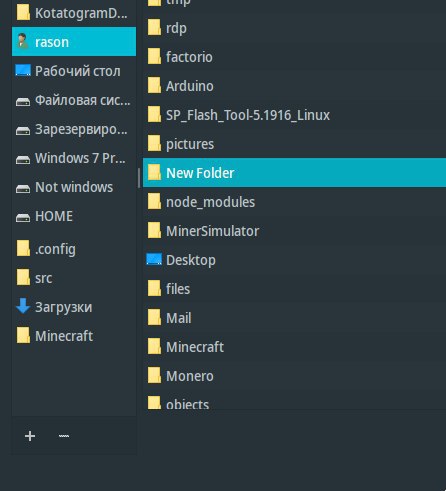Viewport: 446px width, 491px height.
Task: Open the Рабочий стол bookmark label
Action: click(x=78, y=71)
